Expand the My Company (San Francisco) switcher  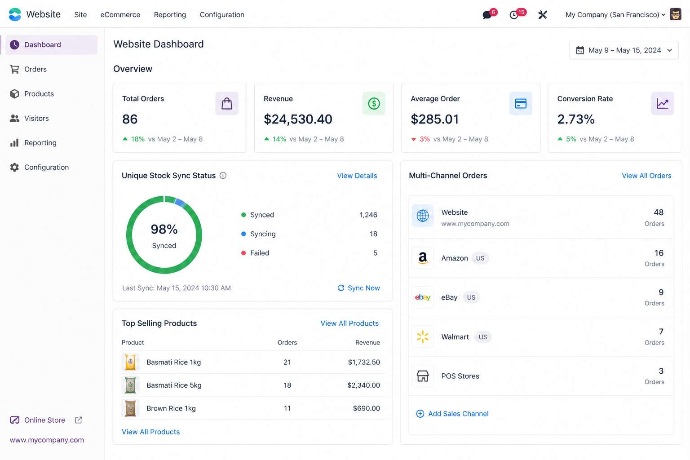click(615, 15)
